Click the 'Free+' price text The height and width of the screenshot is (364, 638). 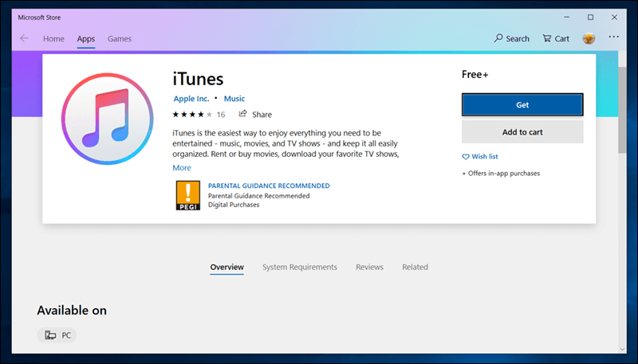[x=475, y=75]
